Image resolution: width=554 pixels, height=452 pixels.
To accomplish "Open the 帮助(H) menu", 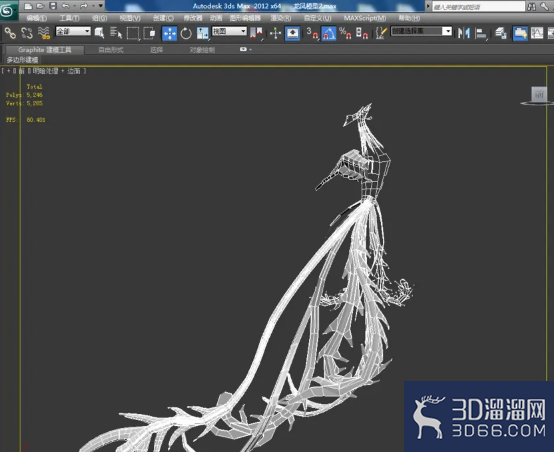I will [x=409, y=18].
